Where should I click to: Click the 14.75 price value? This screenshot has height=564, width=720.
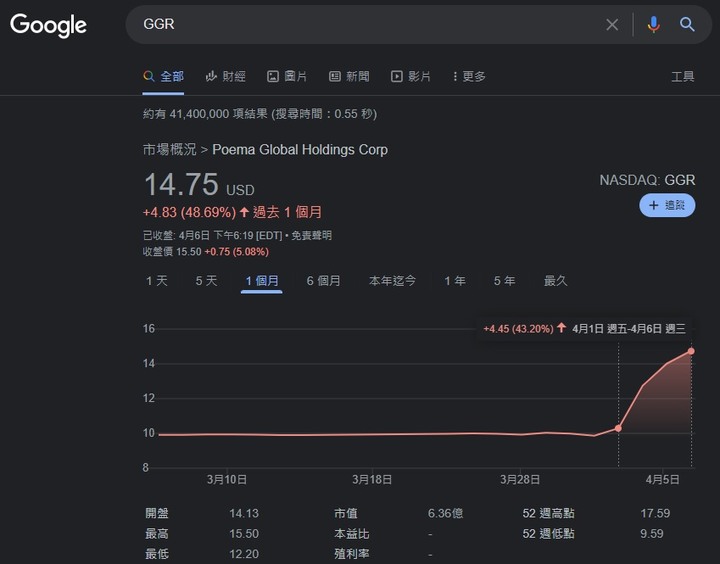coord(181,184)
